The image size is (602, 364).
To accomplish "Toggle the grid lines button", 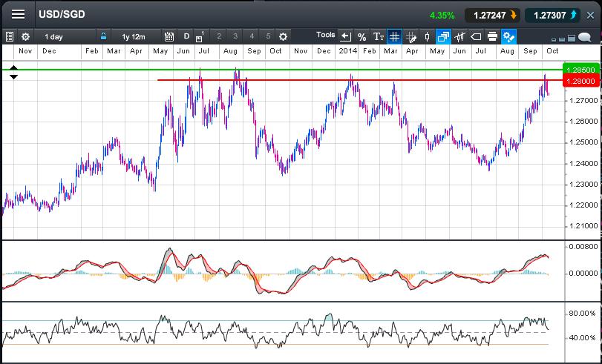I will coord(394,36).
